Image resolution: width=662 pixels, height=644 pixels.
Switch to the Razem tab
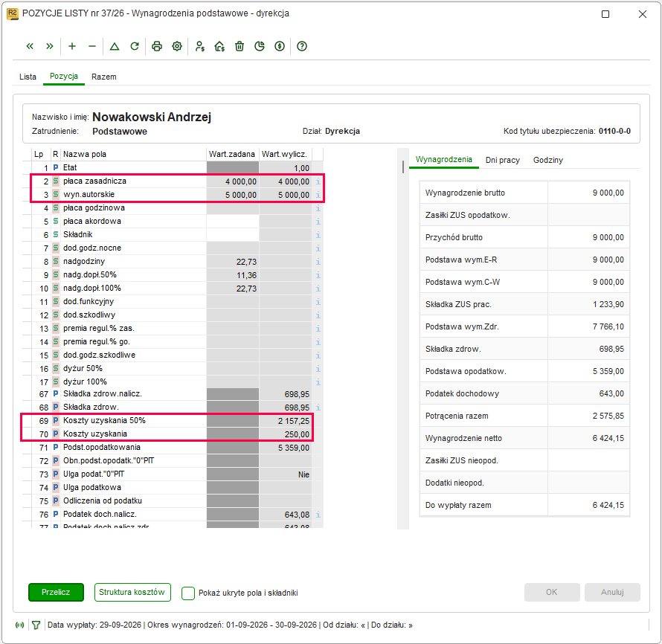pyautogui.click(x=104, y=77)
